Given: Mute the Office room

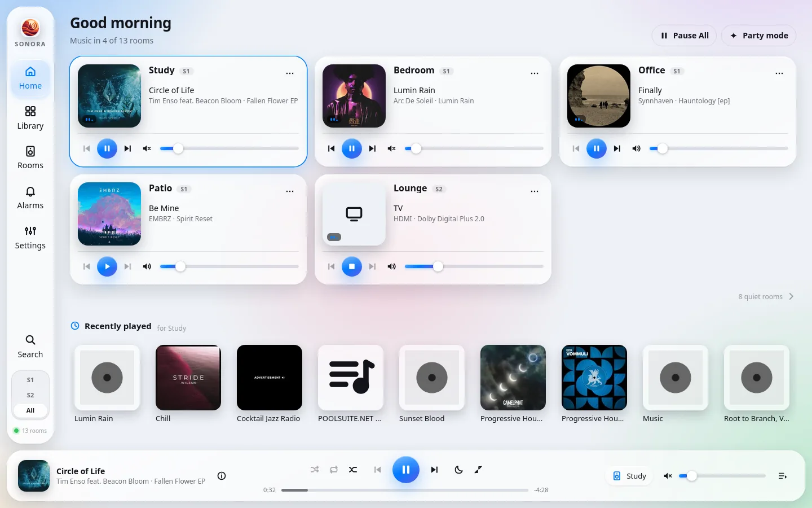Looking at the screenshot, I should [637, 148].
